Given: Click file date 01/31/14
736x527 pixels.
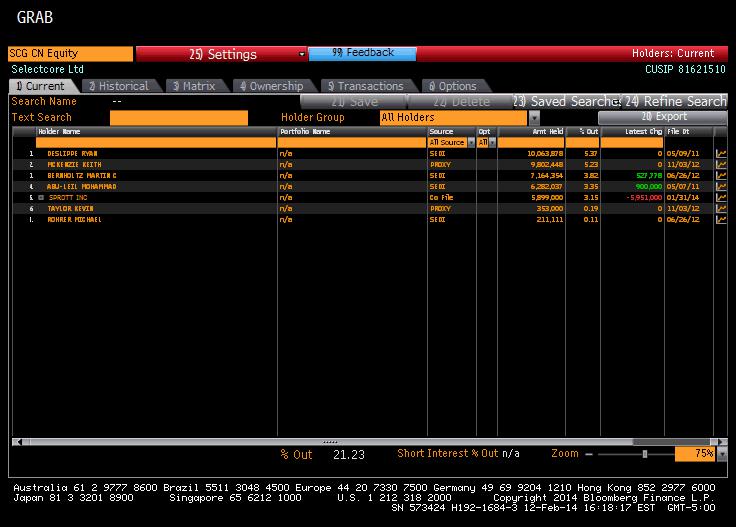Looking at the screenshot, I should [683, 198].
